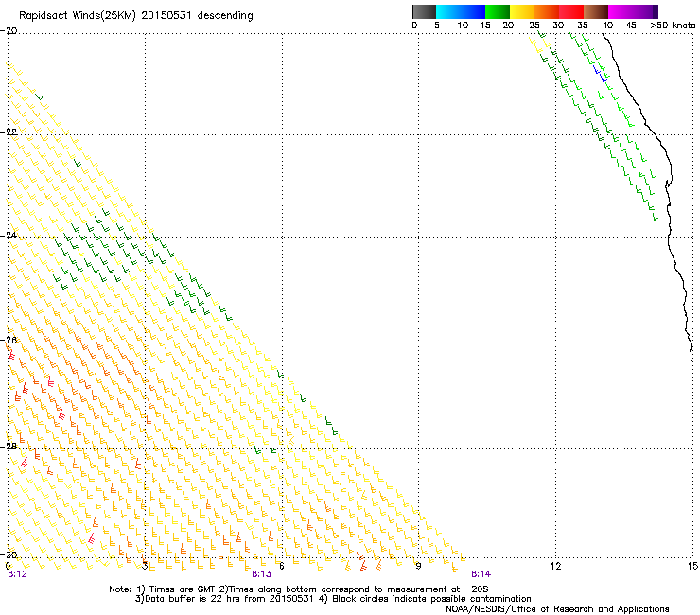Select the '-30' latitude axis label
This screenshot has height=615, width=700.
9,554
